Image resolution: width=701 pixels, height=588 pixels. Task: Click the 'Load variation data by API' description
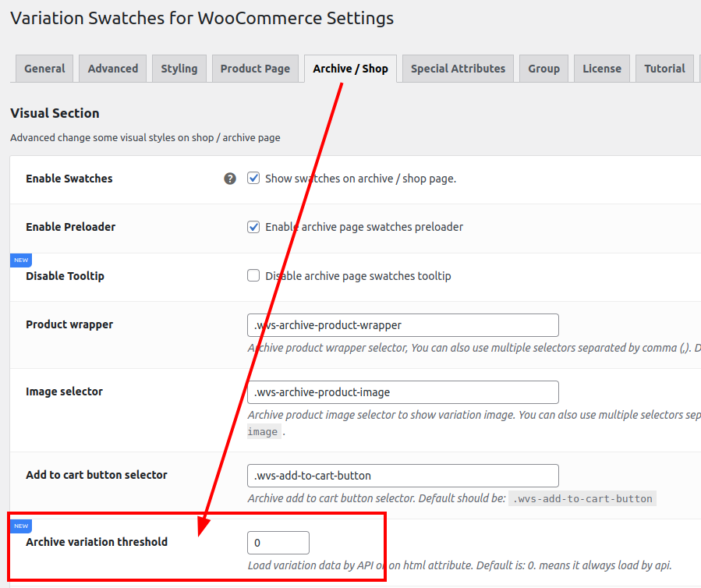(x=459, y=565)
